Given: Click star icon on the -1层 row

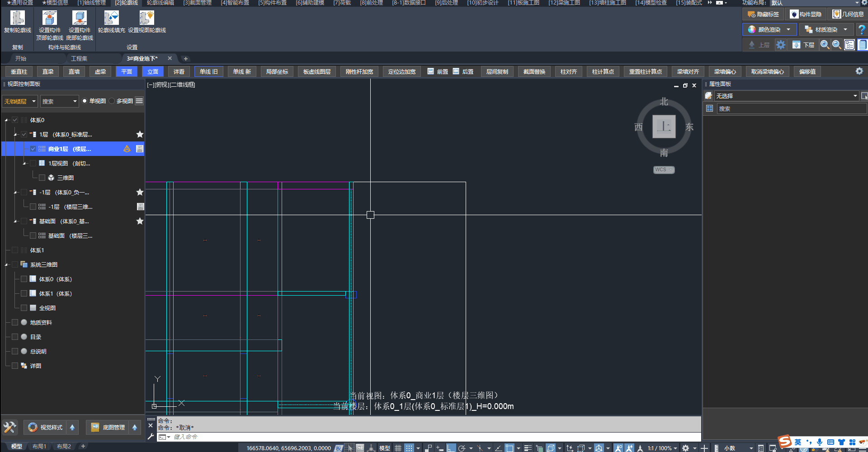Looking at the screenshot, I should tap(140, 193).
